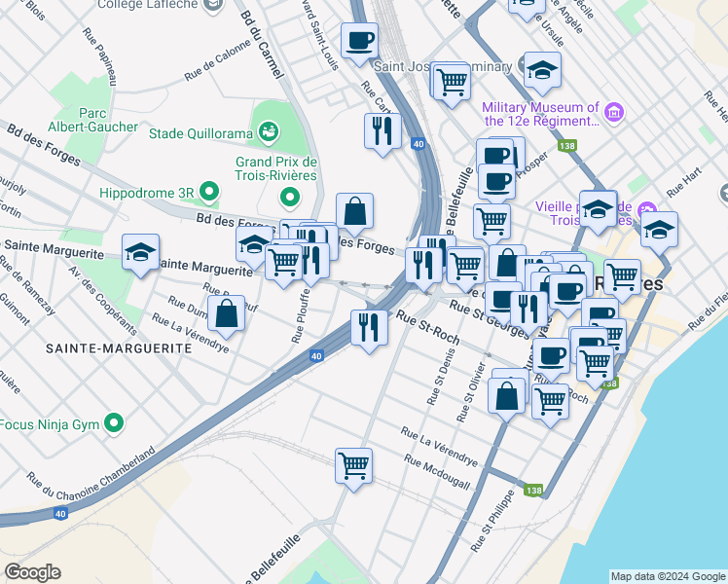Click school marker overlapping Vieille prison label
728x584 pixels.
599,210
